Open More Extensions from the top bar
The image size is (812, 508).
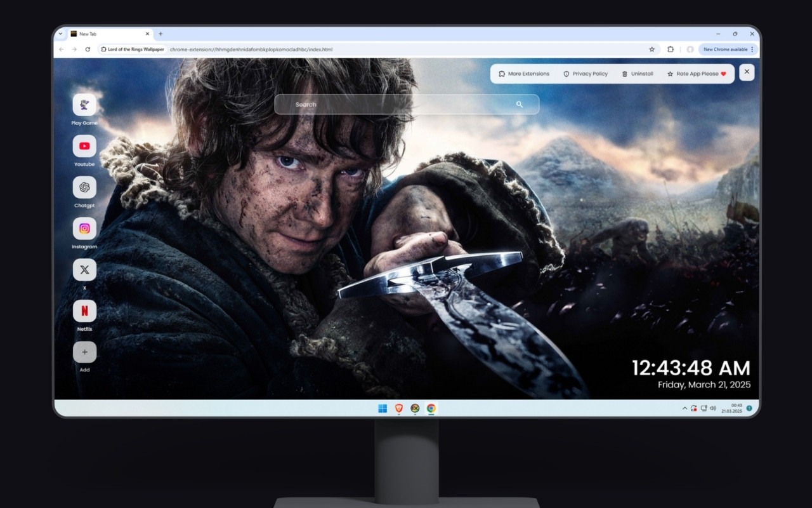[x=523, y=74]
